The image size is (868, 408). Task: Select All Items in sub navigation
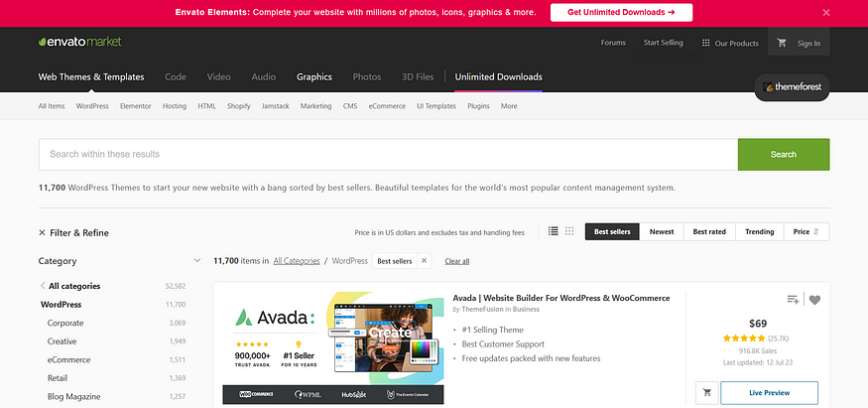click(52, 106)
